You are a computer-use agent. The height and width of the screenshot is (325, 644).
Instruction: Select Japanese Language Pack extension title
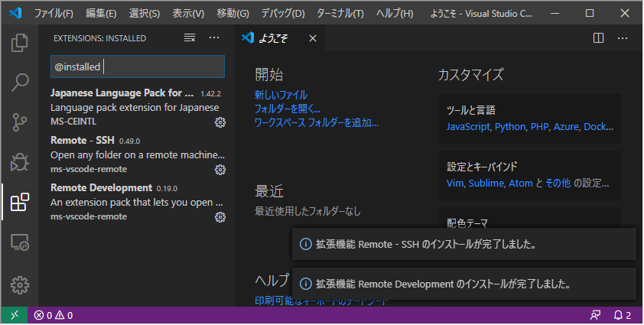[x=122, y=93]
